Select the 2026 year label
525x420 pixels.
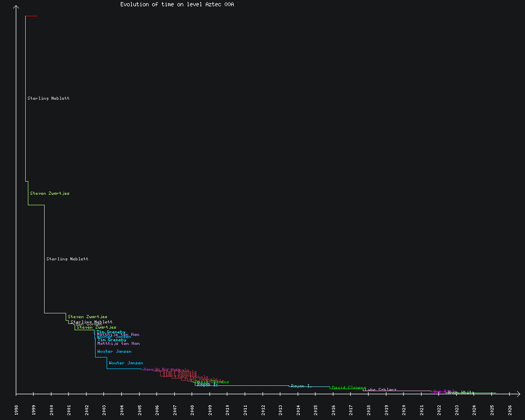[510, 409]
